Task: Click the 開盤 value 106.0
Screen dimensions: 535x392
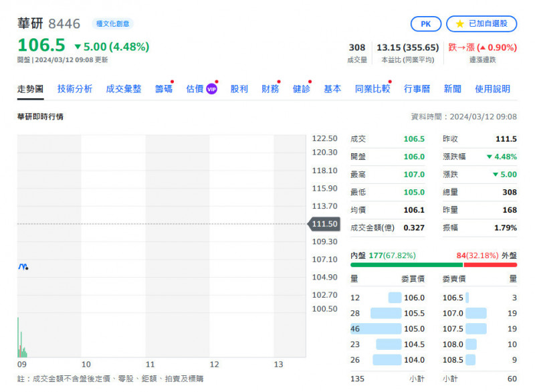Action: tap(414, 157)
